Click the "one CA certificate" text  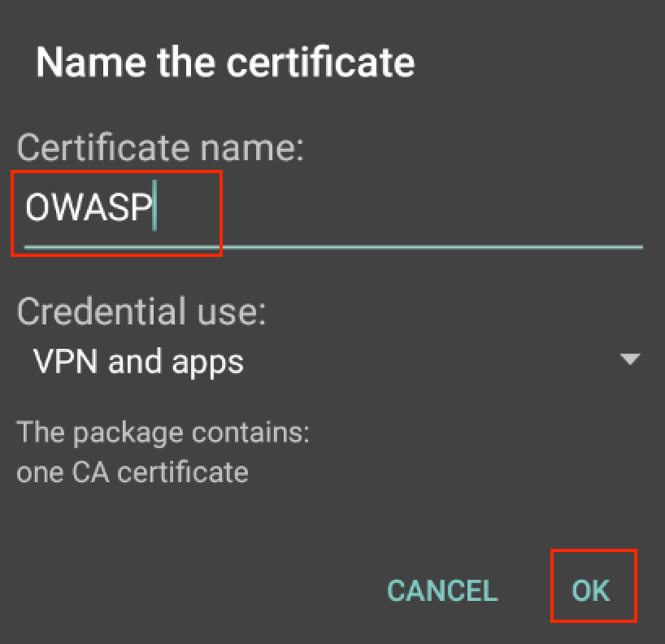pos(132,472)
